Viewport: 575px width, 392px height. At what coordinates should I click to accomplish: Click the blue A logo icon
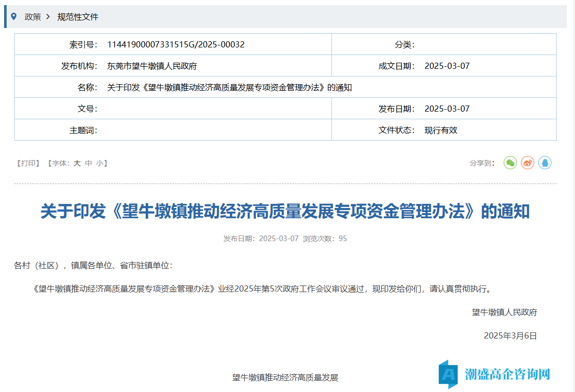click(x=449, y=374)
